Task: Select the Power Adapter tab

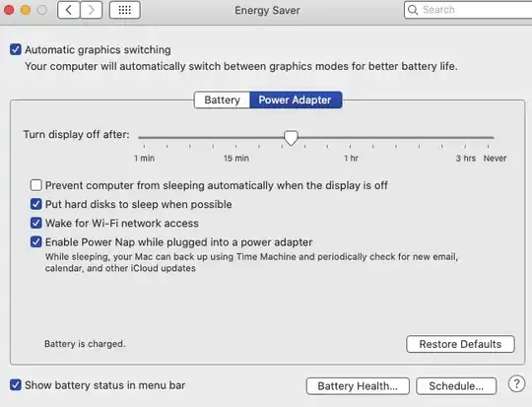Action: pos(296,100)
